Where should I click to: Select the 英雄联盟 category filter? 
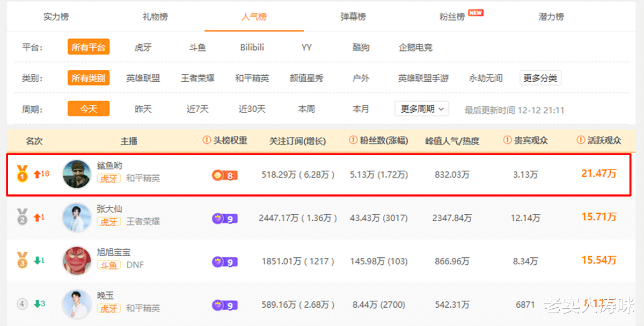click(x=143, y=78)
